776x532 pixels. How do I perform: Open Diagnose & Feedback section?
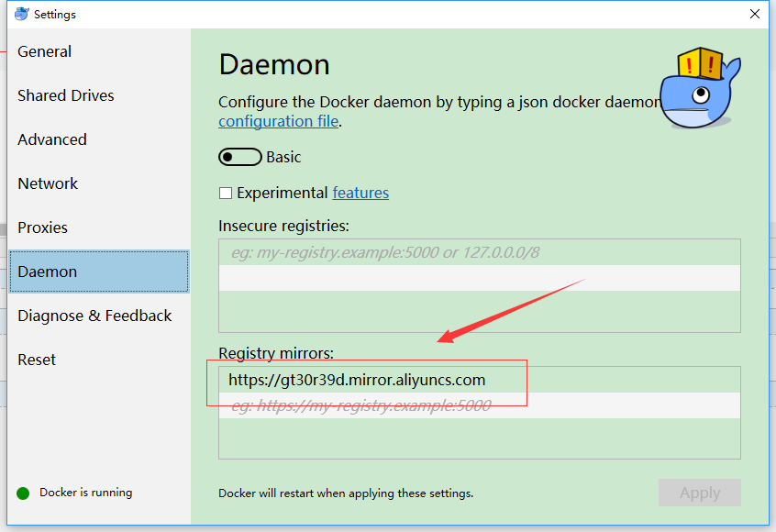tap(94, 316)
